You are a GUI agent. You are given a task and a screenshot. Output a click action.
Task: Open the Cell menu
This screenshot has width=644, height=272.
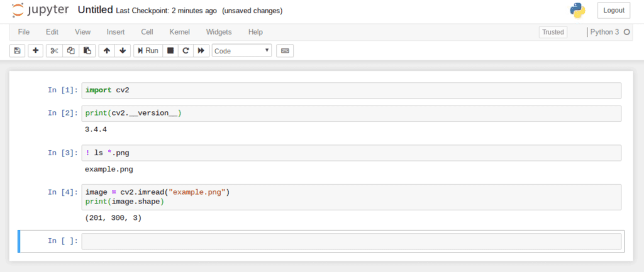[147, 32]
